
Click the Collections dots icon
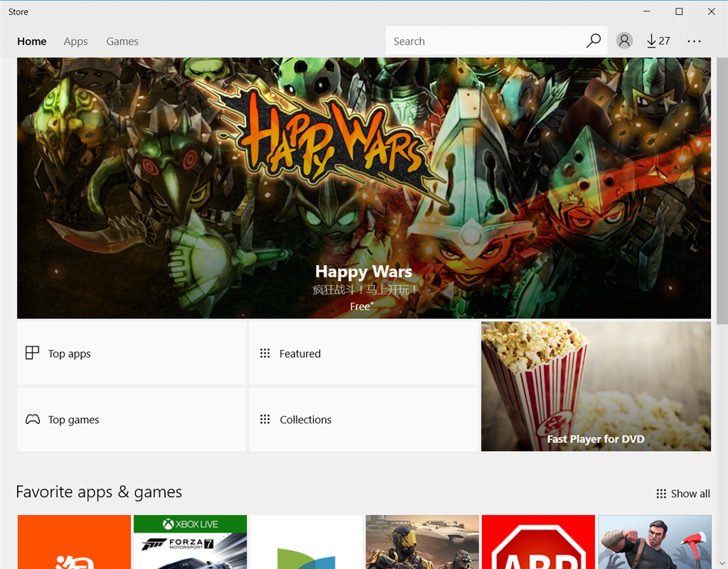[264, 420]
